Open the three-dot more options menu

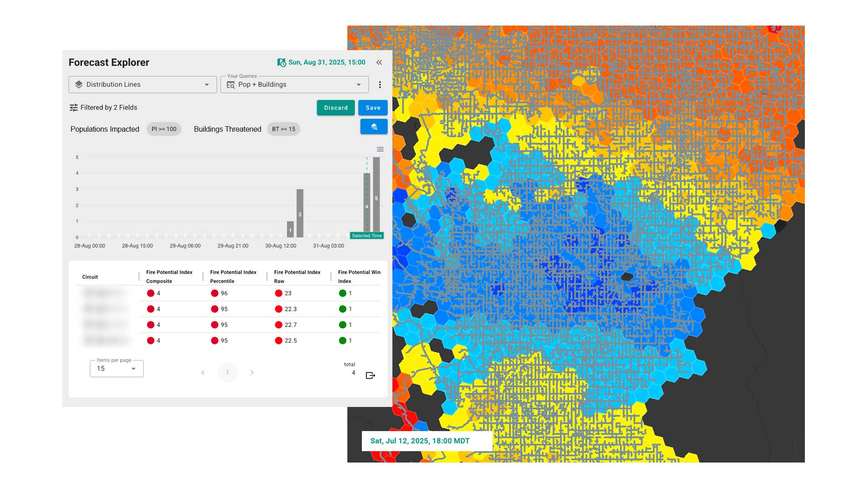(x=380, y=85)
